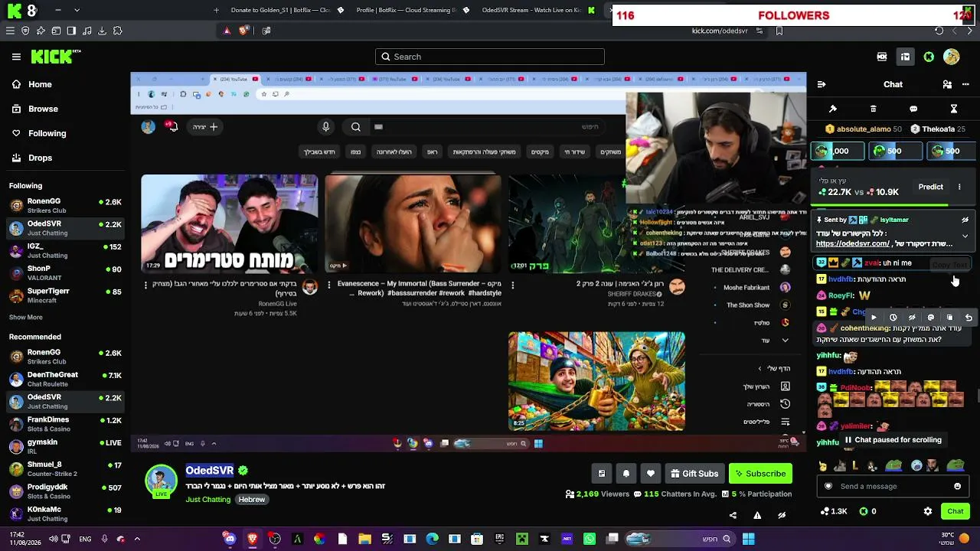The height and width of the screenshot is (551, 980).
Task: Click the Hebrew language tag
Action: pyautogui.click(x=251, y=500)
